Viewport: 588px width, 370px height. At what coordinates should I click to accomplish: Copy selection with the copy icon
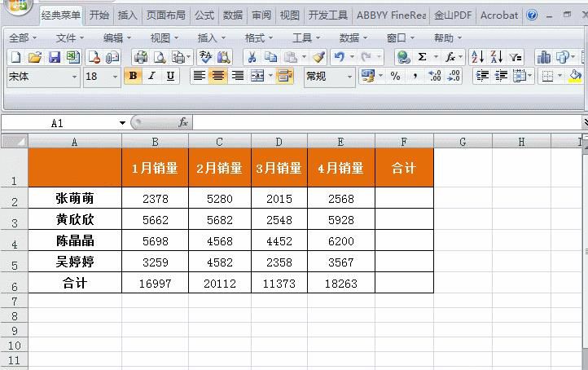270,57
